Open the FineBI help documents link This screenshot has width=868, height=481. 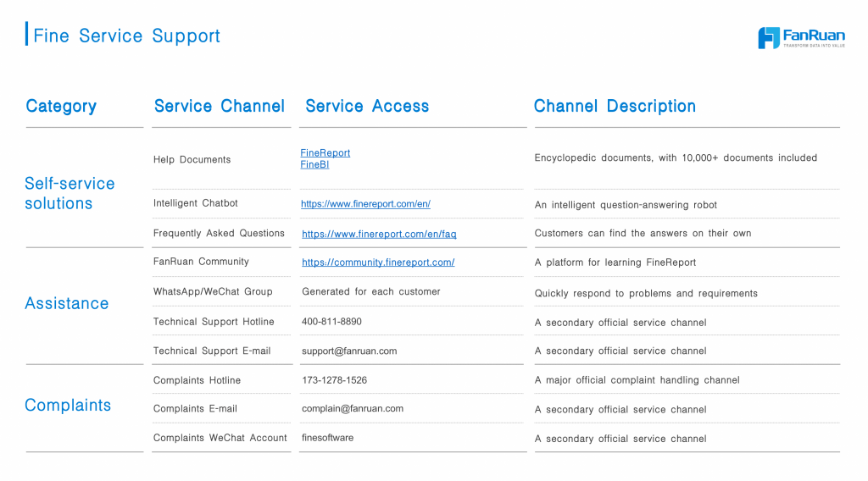314,164
